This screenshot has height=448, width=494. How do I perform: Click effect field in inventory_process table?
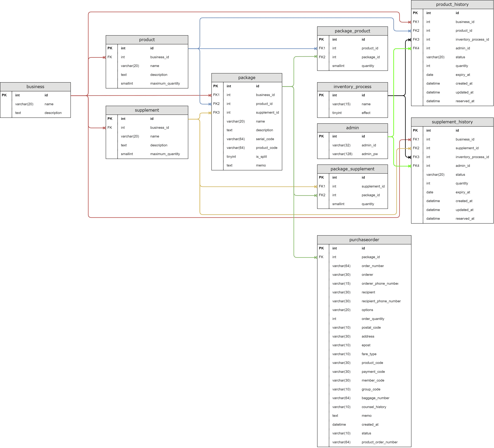366,113
